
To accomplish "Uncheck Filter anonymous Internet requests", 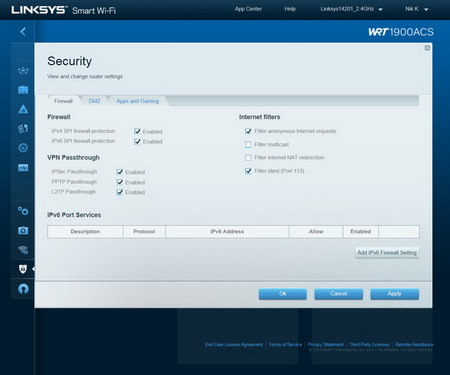I will (248, 131).
